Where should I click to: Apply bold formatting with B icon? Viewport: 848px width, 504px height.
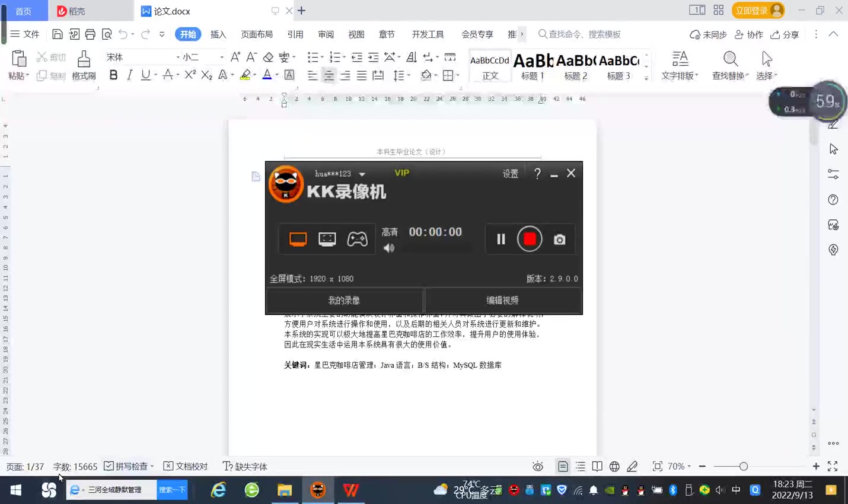tap(113, 75)
